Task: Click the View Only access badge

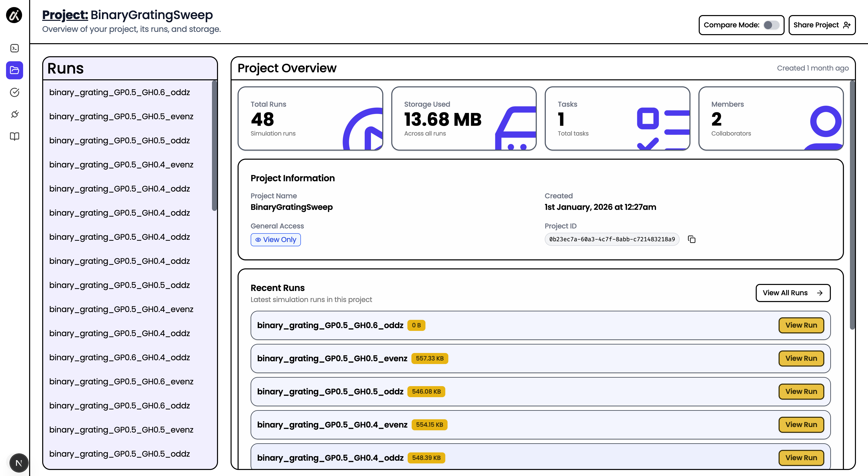Action: (x=276, y=240)
